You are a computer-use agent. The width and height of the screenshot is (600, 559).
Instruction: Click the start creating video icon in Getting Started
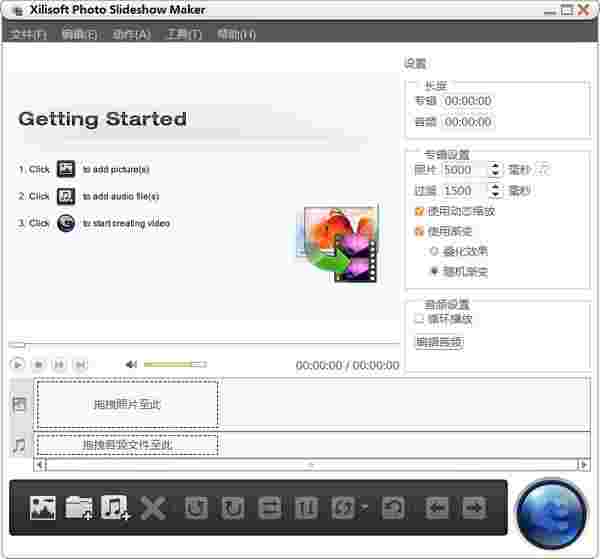66,223
